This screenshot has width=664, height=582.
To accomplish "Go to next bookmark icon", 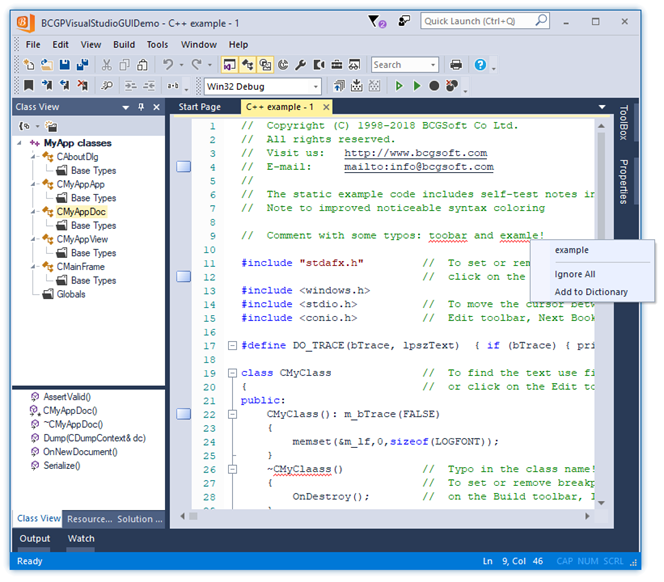I will [47, 86].
